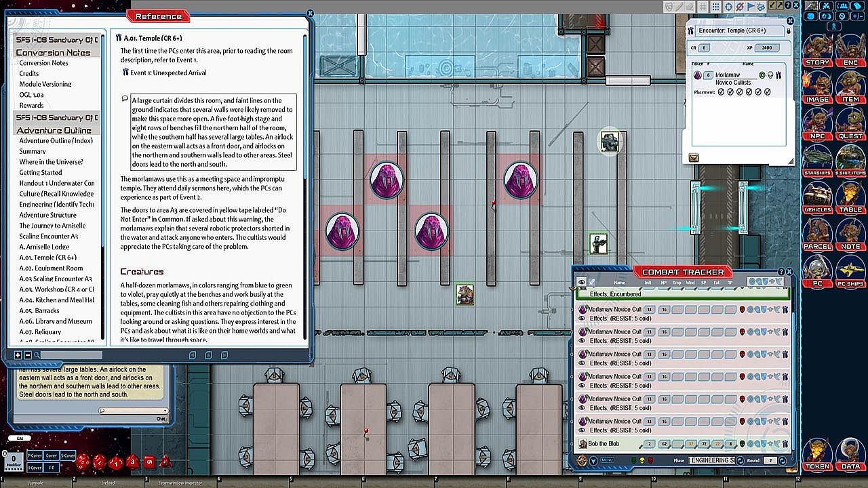This screenshot has height=488, width=868.
Task: Click the Reference search field
Action: [x=71, y=355]
